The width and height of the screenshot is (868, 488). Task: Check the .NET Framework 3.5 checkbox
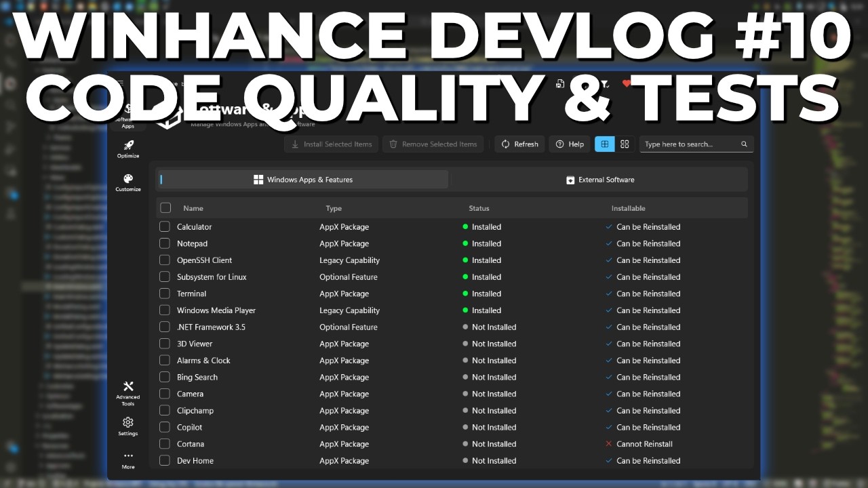point(165,327)
